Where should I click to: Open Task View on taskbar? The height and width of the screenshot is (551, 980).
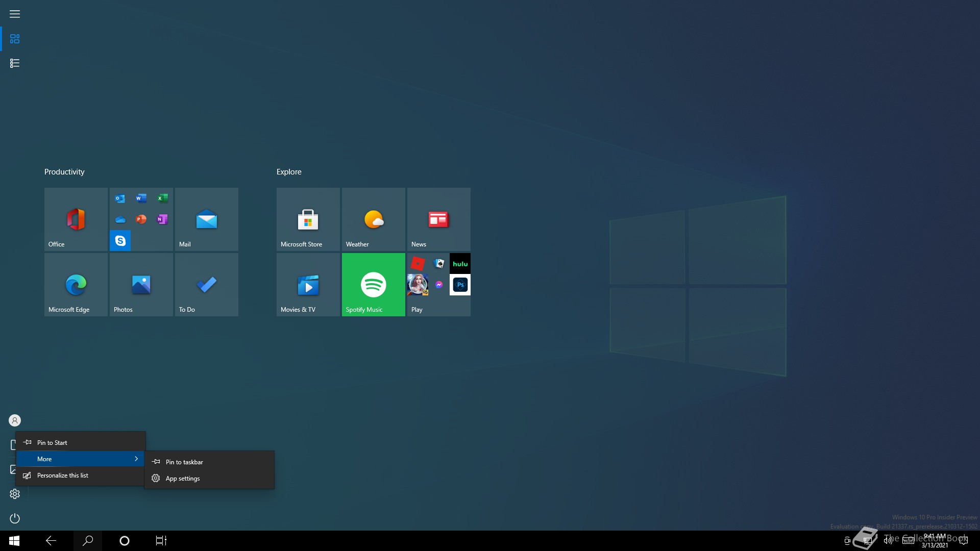[x=161, y=541]
